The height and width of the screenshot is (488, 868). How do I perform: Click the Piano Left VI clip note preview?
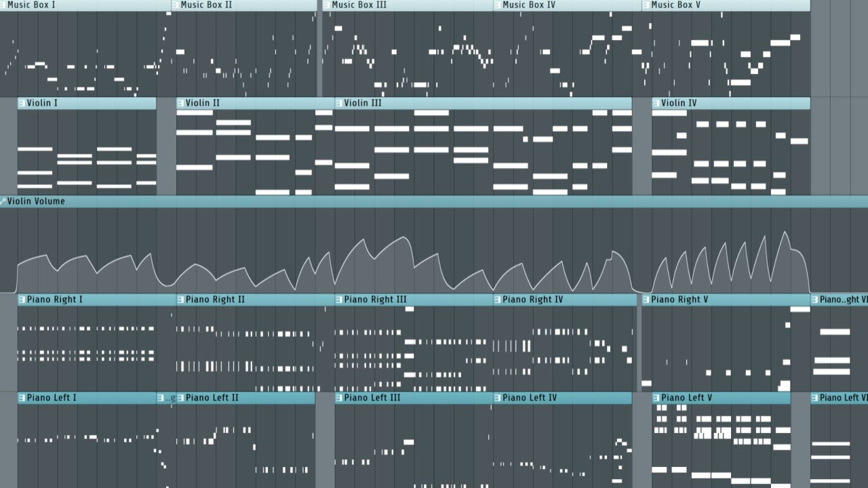point(839,446)
